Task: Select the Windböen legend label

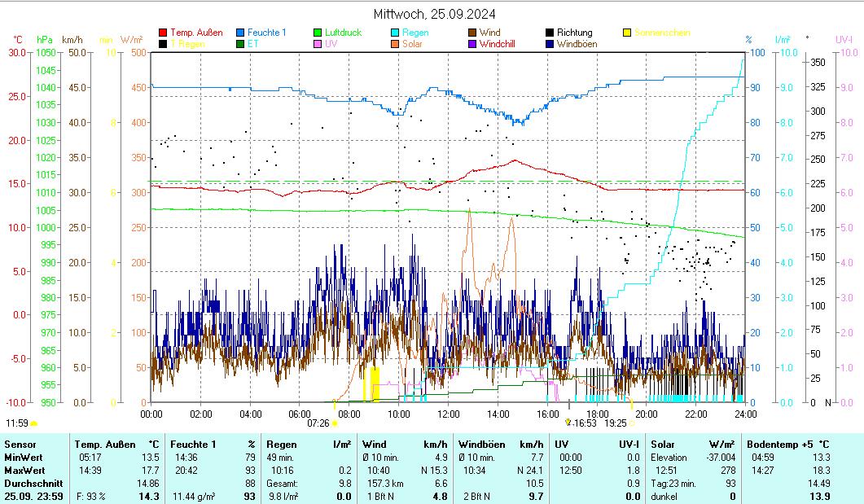Action: pyautogui.click(x=579, y=44)
